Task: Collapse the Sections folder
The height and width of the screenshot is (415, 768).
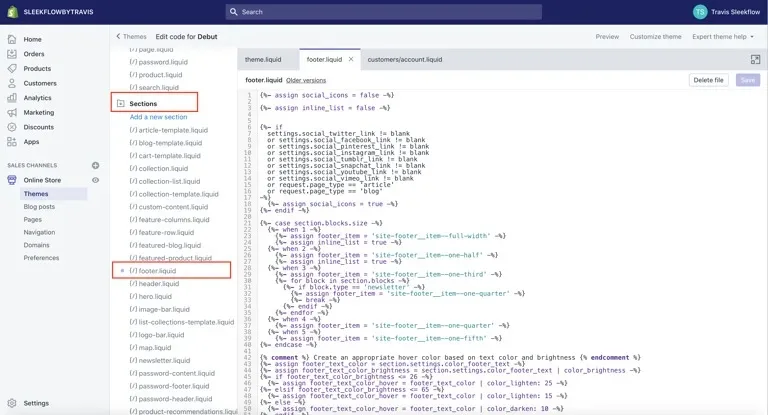Action: (121, 103)
